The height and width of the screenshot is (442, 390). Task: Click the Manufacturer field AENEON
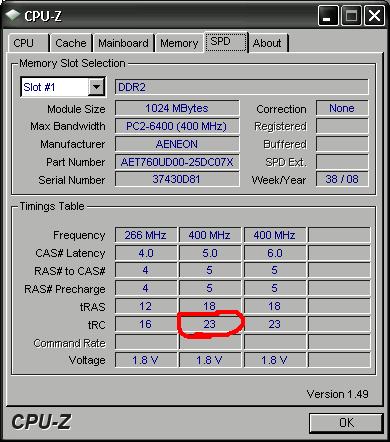point(177,144)
